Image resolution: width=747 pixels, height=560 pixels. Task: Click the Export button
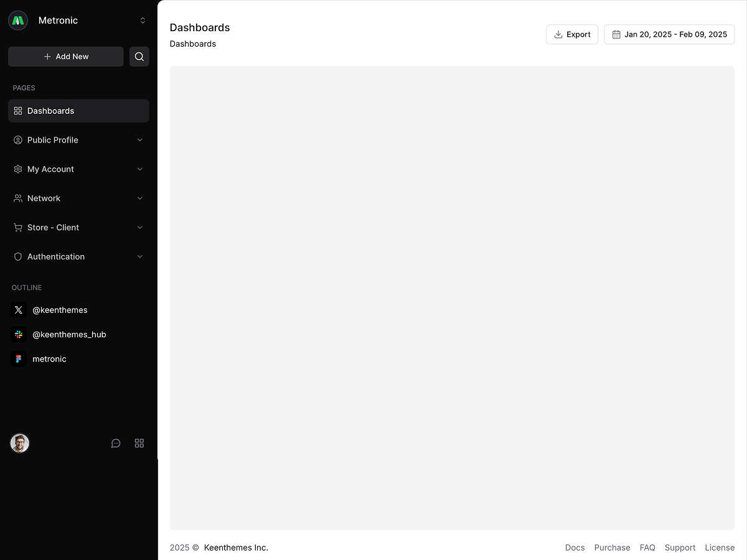tap(572, 34)
